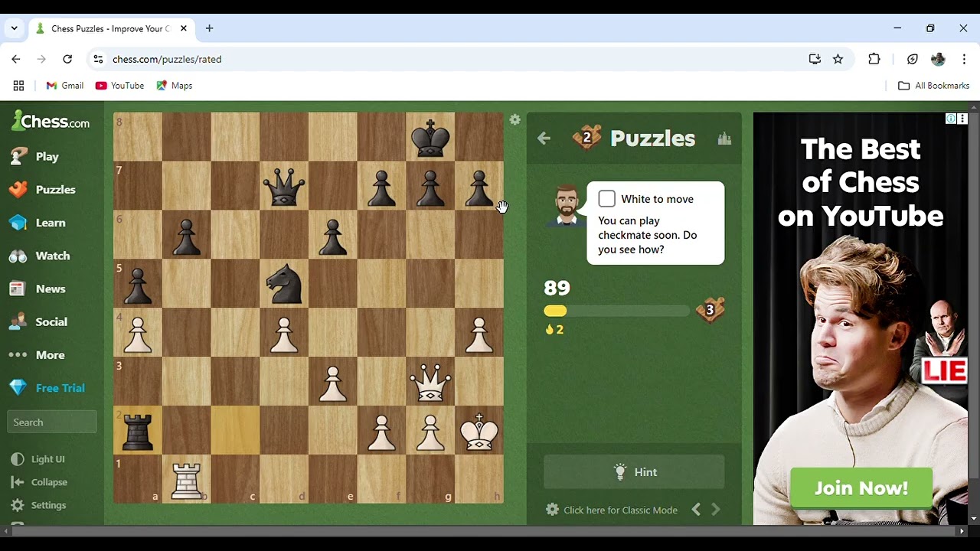Image resolution: width=980 pixels, height=551 pixels.
Task: Bookmark this page with the star
Action: pyautogui.click(x=838, y=59)
